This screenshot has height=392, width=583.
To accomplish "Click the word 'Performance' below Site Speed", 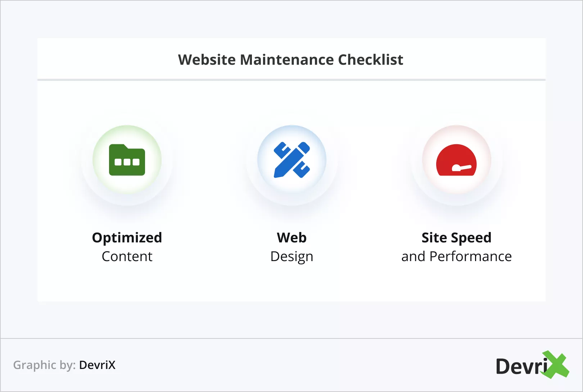I will click(x=471, y=256).
